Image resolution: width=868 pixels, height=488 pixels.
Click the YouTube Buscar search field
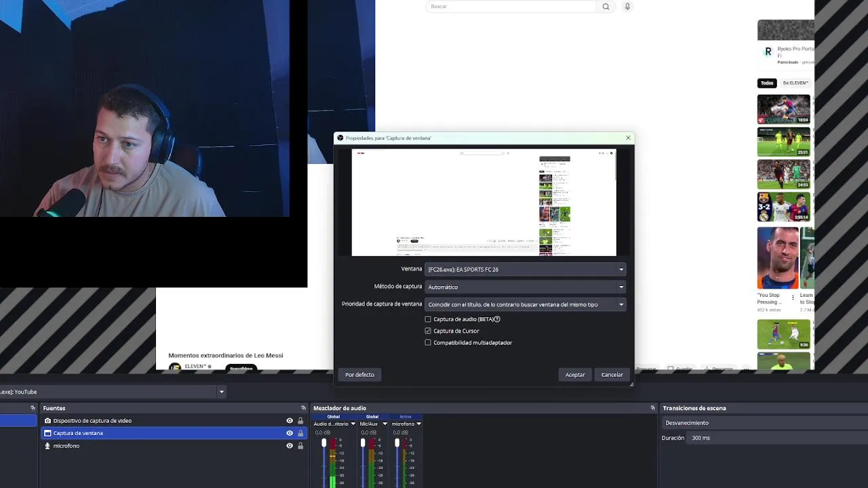[511, 7]
